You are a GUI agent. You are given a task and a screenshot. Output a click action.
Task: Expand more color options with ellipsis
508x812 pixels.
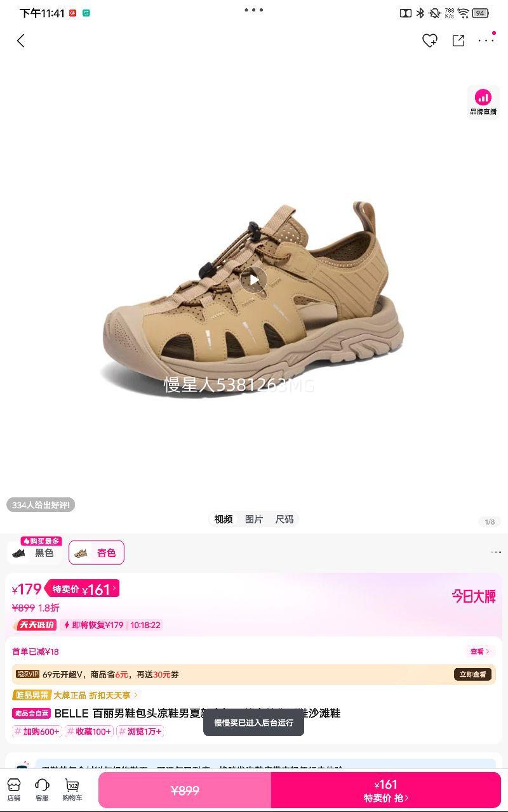tap(496, 553)
